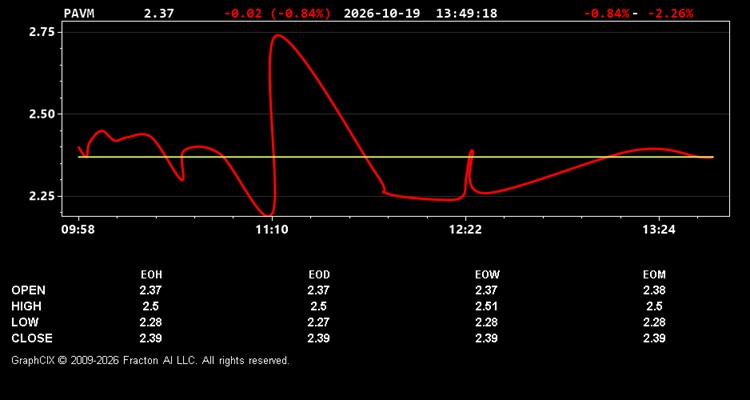Pick the EOM LOW value 2.28

[x=654, y=322]
